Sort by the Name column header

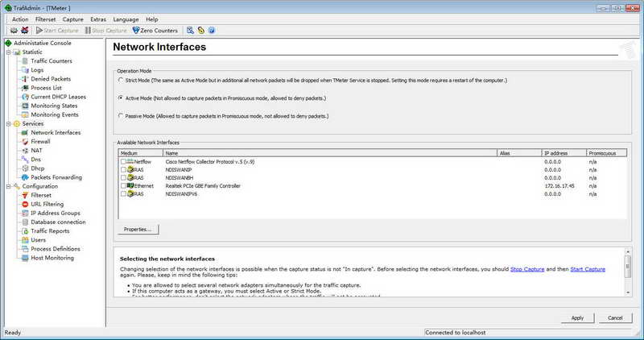tap(330, 153)
